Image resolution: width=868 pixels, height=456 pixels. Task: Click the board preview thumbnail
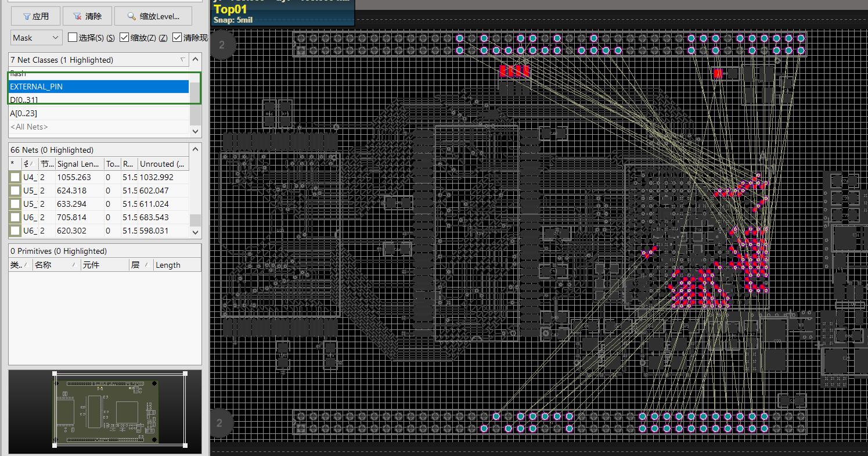(105, 411)
